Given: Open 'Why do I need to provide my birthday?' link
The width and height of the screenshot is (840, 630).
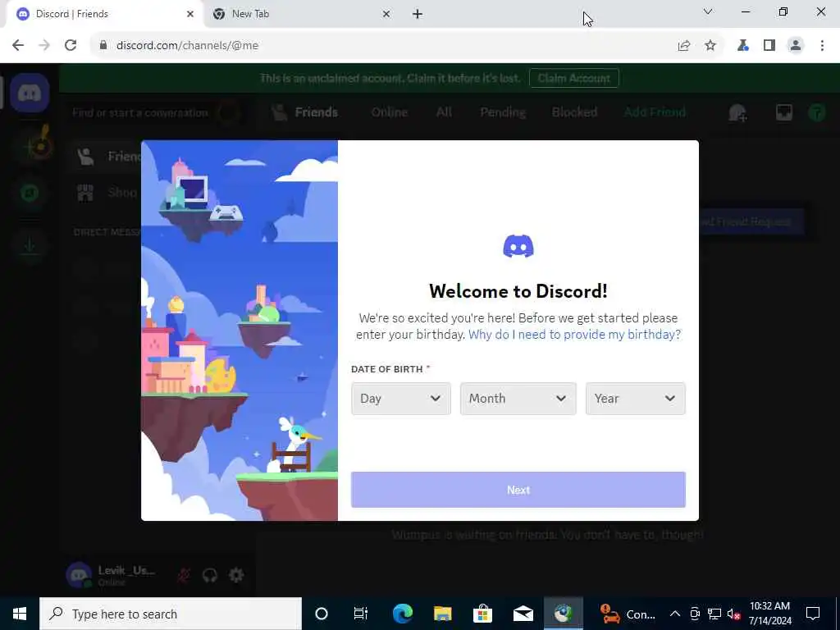Looking at the screenshot, I should point(574,335).
